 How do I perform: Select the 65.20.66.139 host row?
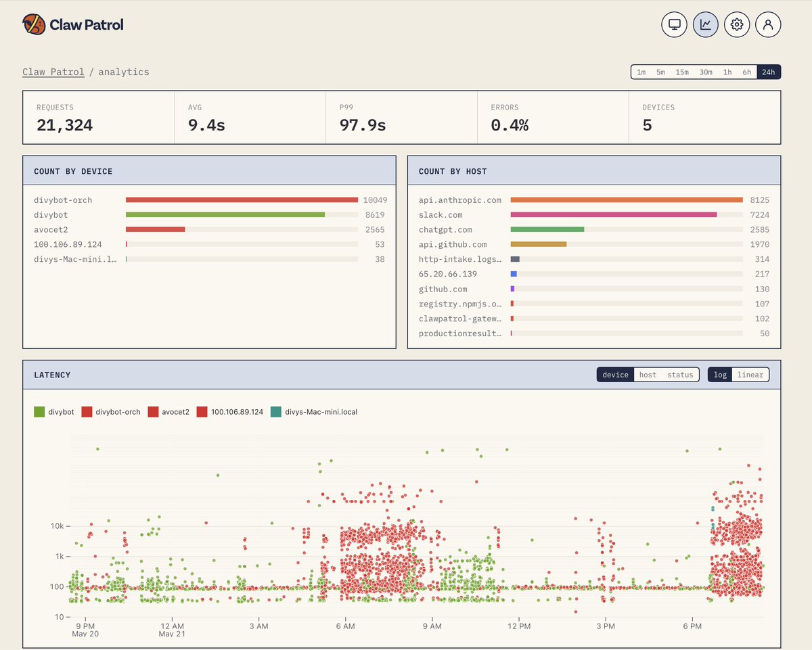pos(594,274)
